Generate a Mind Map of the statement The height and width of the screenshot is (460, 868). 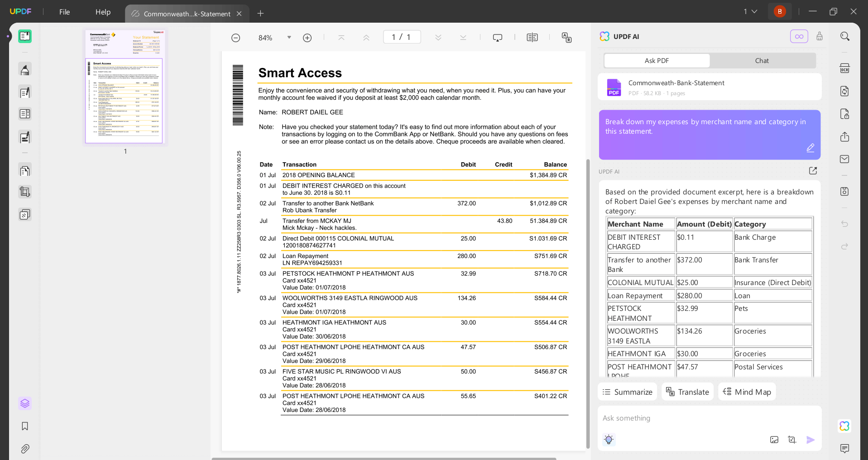tap(747, 392)
